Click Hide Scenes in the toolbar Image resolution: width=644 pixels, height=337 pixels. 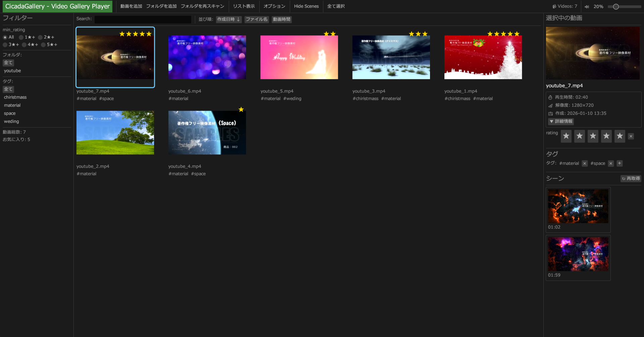coord(306,6)
